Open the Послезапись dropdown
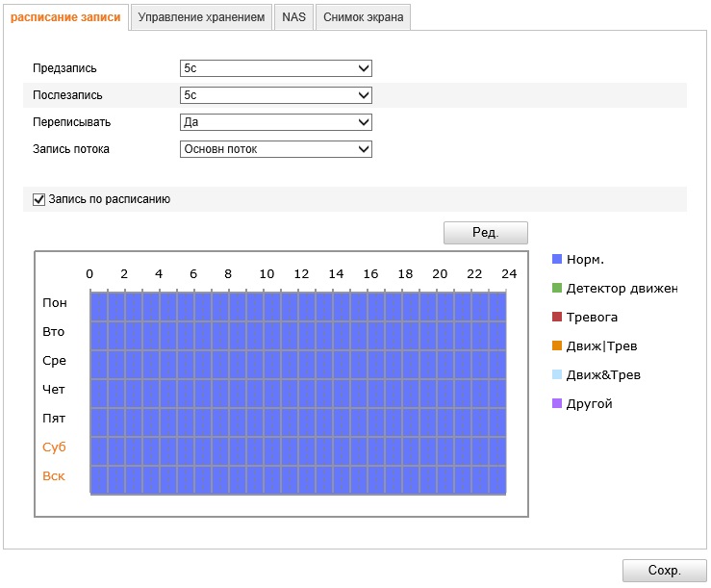The height and width of the screenshot is (588, 711). click(x=275, y=95)
